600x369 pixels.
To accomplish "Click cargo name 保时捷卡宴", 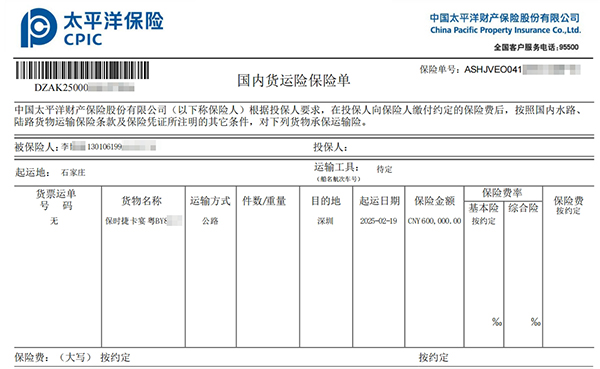I will [x=126, y=221].
